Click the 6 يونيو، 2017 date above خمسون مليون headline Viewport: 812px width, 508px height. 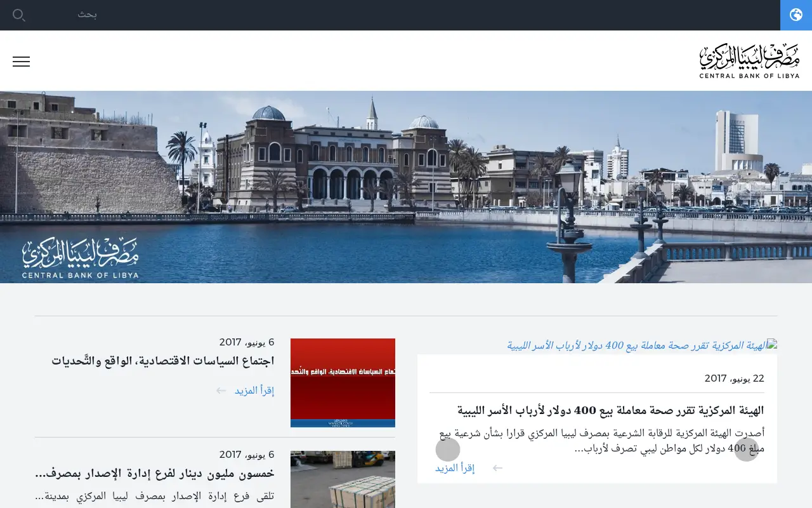247,455
